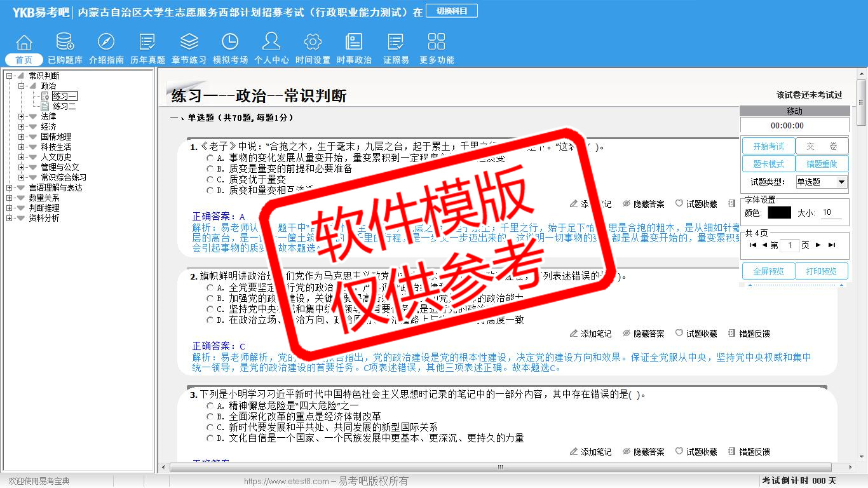Go to next page arrow

(x=818, y=245)
